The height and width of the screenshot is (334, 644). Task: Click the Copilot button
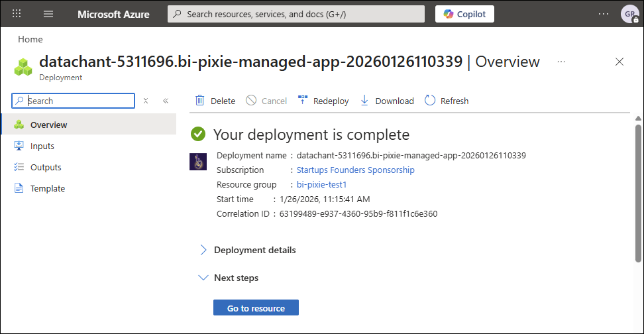tap(464, 14)
